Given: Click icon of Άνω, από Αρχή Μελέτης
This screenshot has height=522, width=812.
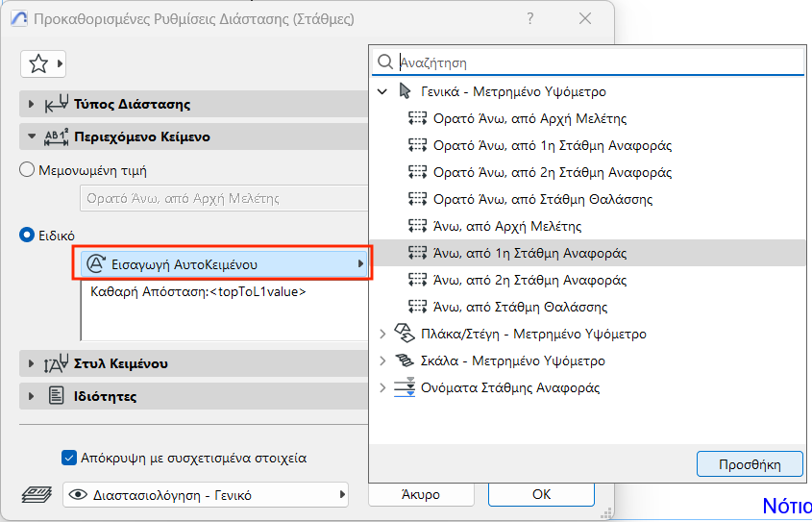Looking at the screenshot, I should coord(417,226).
